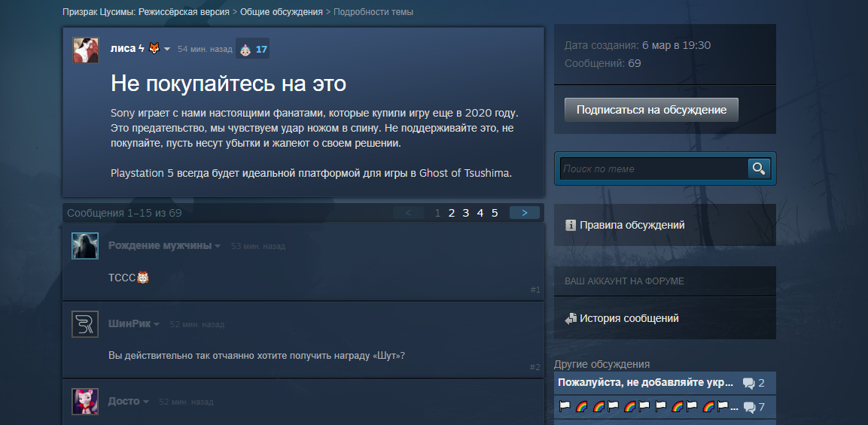Click the Сообщений: 69 count text
868x425 pixels.
click(603, 64)
